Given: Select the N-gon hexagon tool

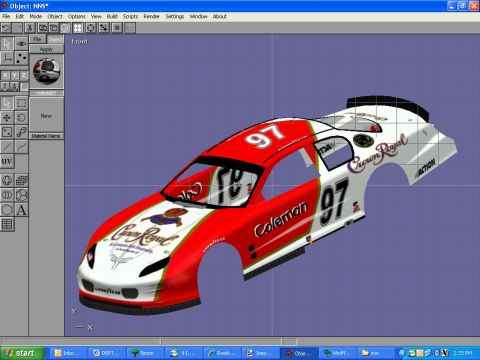Looking at the screenshot, I should (x=7, y=210).
